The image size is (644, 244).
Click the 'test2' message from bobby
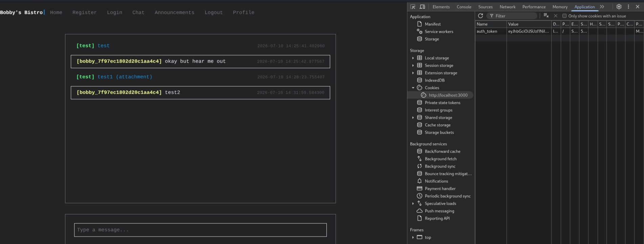coord(172,92)
